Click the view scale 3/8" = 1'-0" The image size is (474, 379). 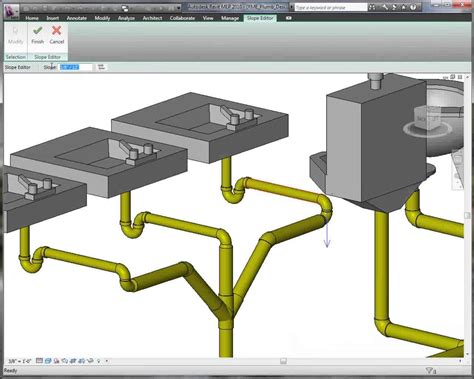[20, 361]
